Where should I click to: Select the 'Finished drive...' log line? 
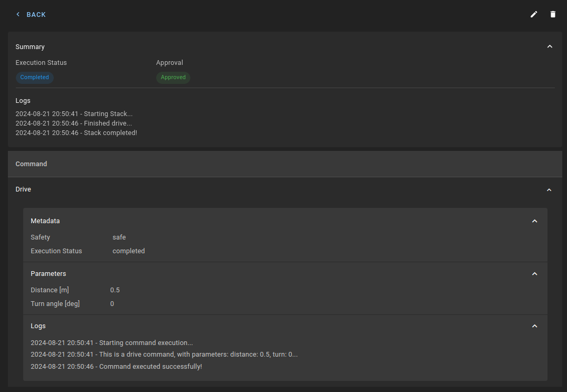74,123
